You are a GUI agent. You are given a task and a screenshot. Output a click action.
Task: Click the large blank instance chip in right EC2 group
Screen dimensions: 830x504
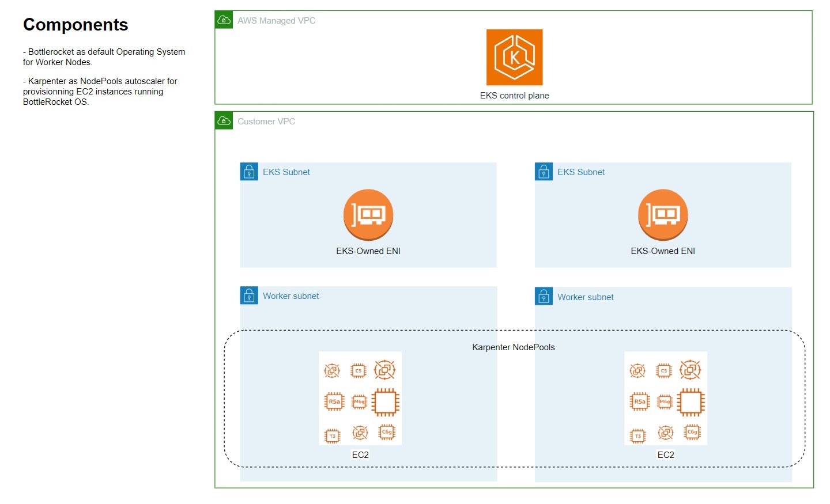pyautogui.click(x=691, y=402)
